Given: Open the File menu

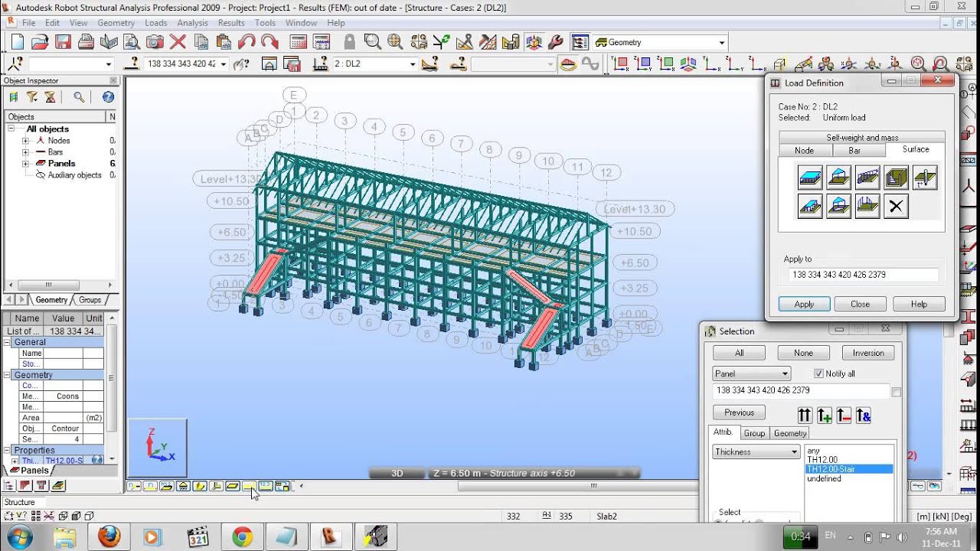Looking at the screenshot, I should click(28, 23).
